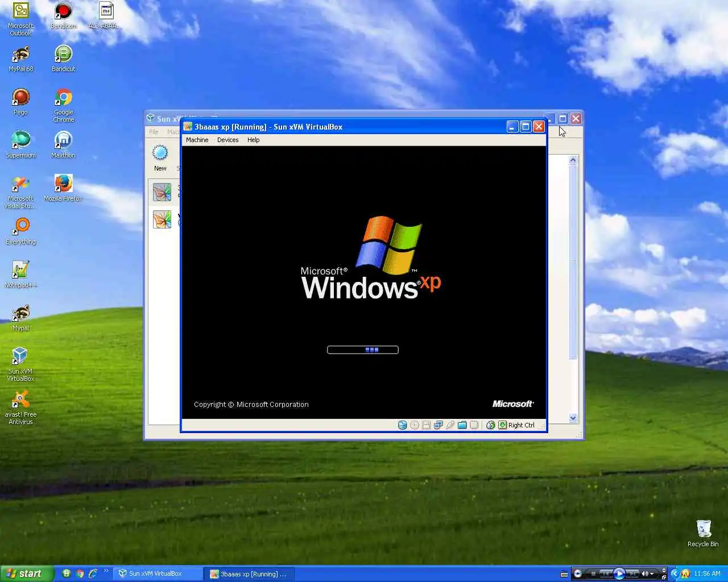Open Mypal desktop shortcut

(21, 318)
